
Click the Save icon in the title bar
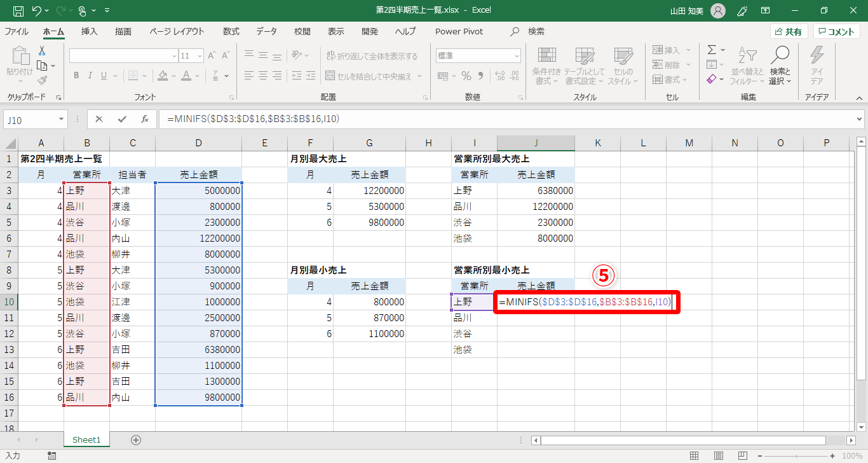coord(18,11)
